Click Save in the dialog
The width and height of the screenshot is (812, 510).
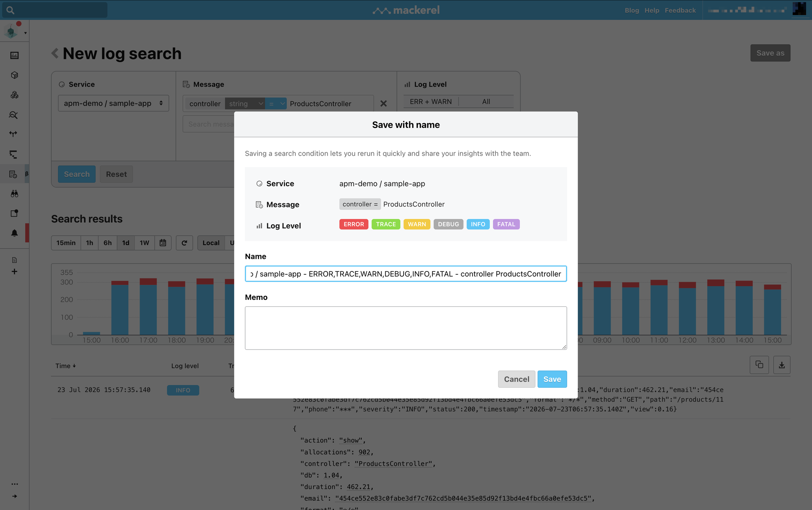coord(552,379)
